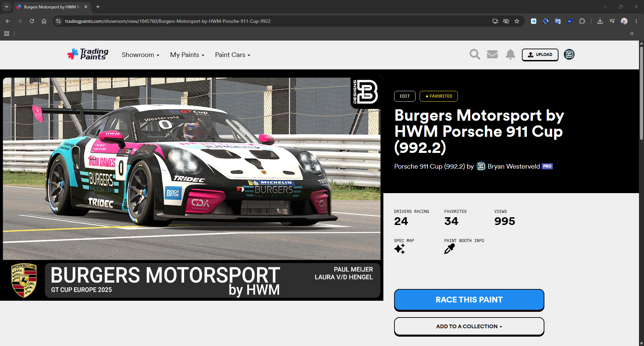Click the browser forward arrow
Screen dimensions: 644x346
point(20,21)
